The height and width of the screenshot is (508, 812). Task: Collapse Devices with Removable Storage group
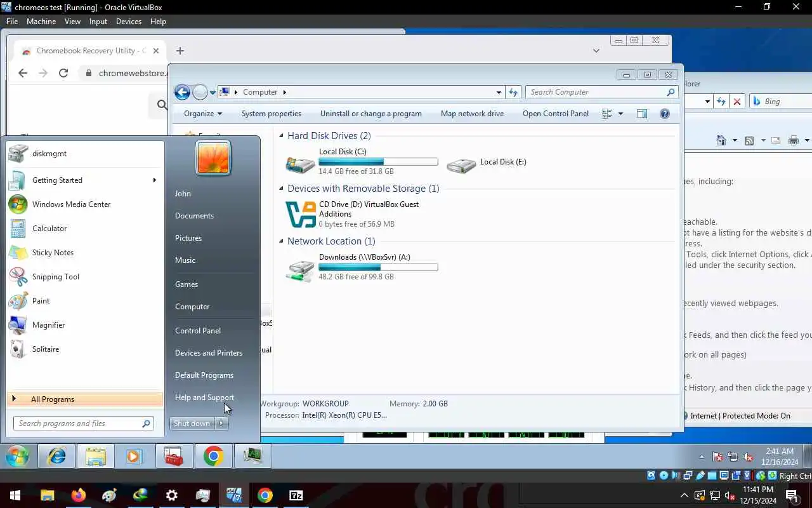[x=282, y=189]
